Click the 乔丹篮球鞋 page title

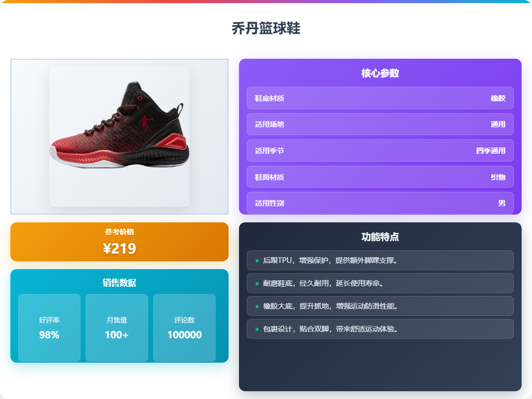click(266, 28)
